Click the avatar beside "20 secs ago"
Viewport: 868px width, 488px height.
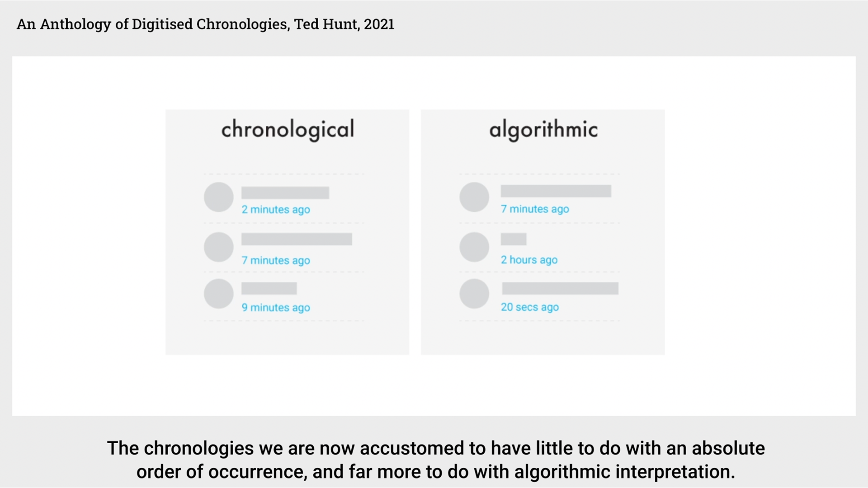pyautogui.click(x=474, y=294)
